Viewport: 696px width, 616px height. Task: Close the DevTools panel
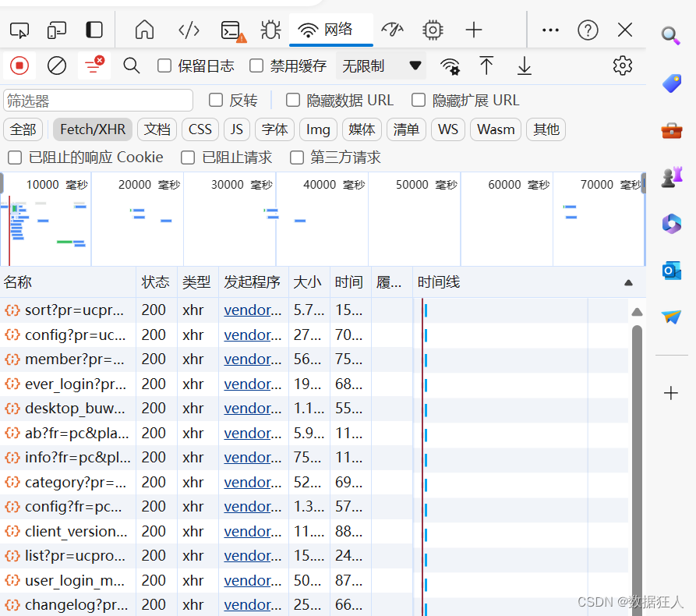coord(625,30)
